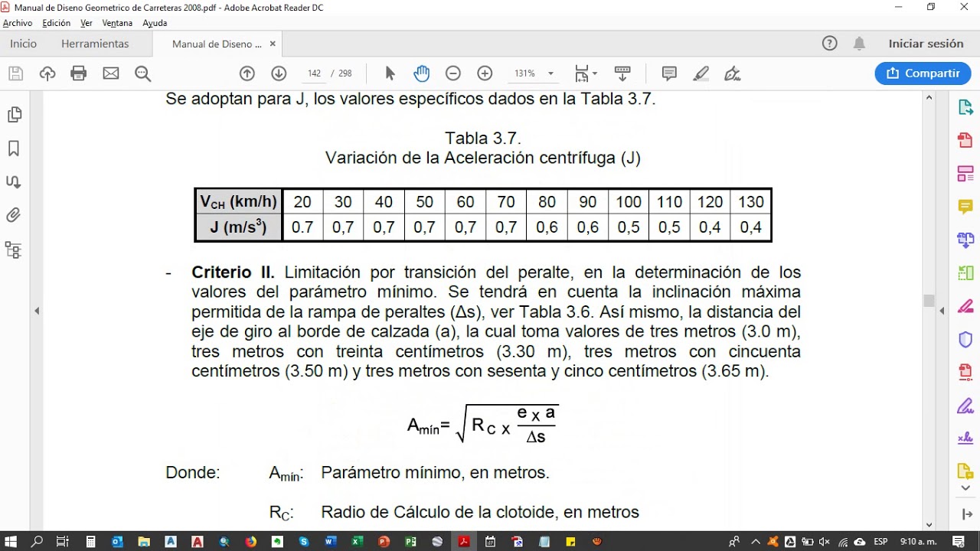Screen dimensions: 980x551
Task: Open notifications bell icon
Action: pyautogui.click(x=860, y=44)
